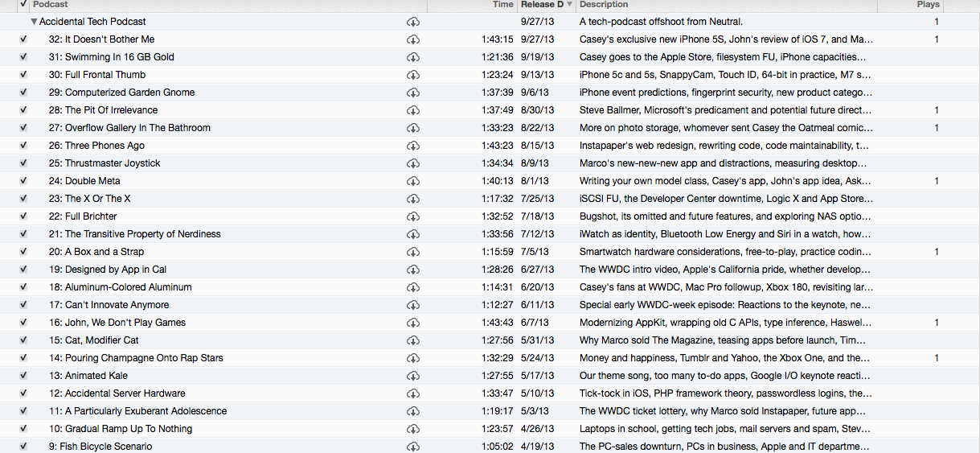Download all Accidental Tech Podcast episodes via cloud icon
The image size is (980, 453).
pyautogui.click(x=413, y=22)
